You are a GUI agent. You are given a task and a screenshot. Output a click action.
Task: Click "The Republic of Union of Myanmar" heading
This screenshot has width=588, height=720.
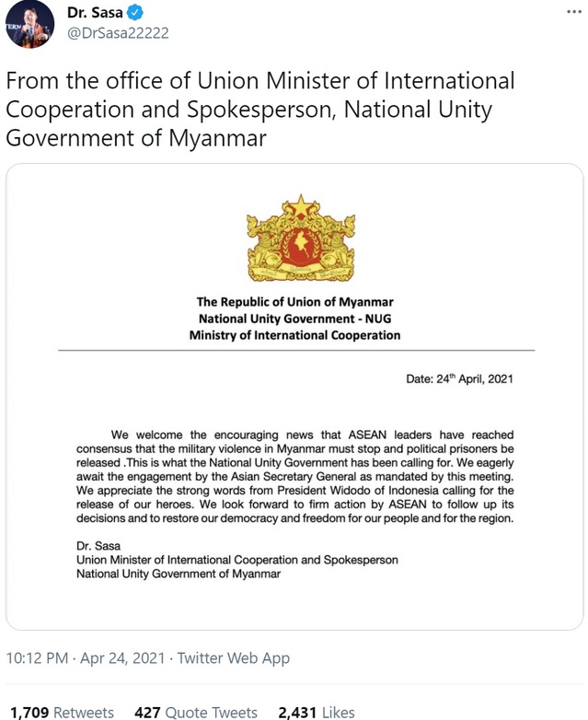294,302
